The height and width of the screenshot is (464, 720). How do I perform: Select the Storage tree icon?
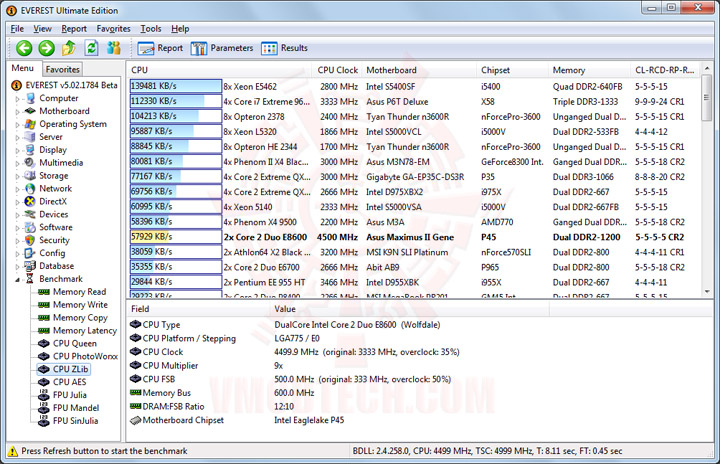point(30,175)
